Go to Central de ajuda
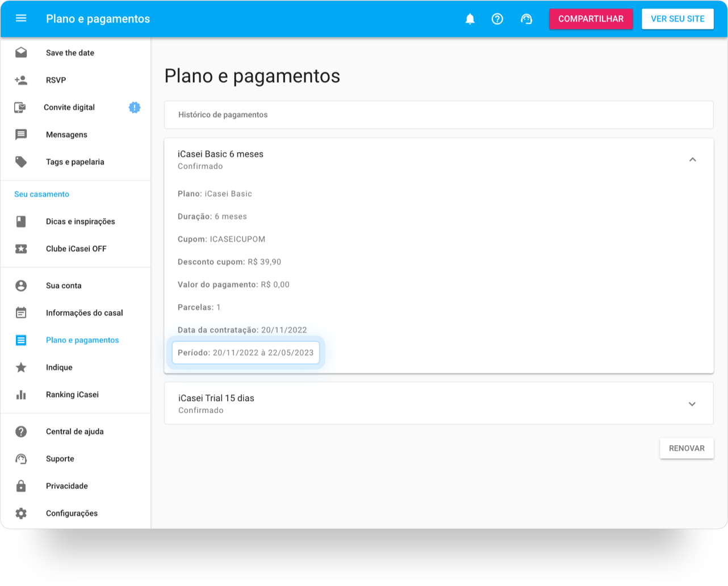 pyautogui.click(x=75, y=432)
